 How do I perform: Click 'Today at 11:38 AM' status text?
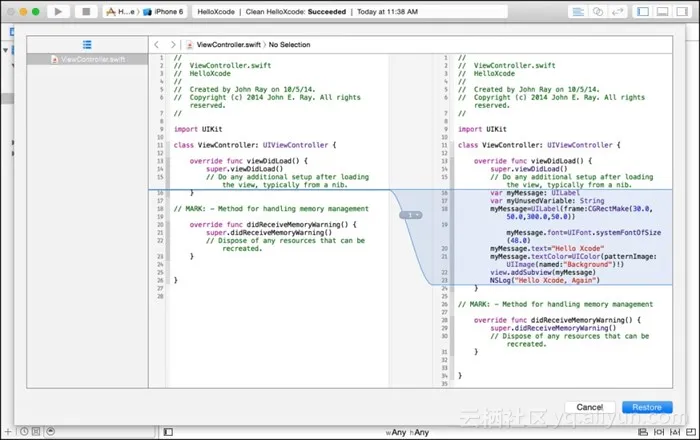coord(388,12)
